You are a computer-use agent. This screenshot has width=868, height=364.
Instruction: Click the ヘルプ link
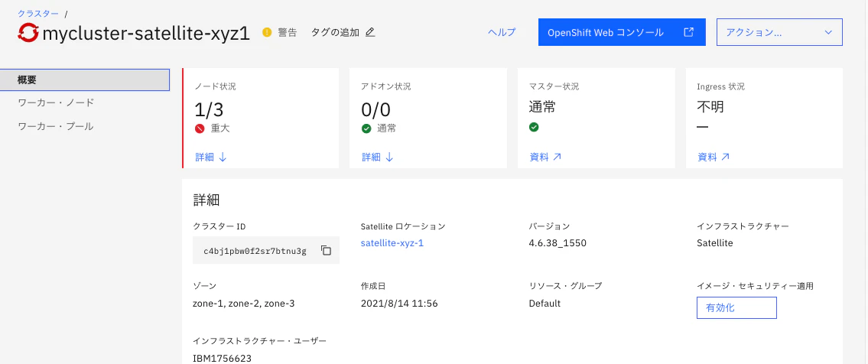click(502, 32)
